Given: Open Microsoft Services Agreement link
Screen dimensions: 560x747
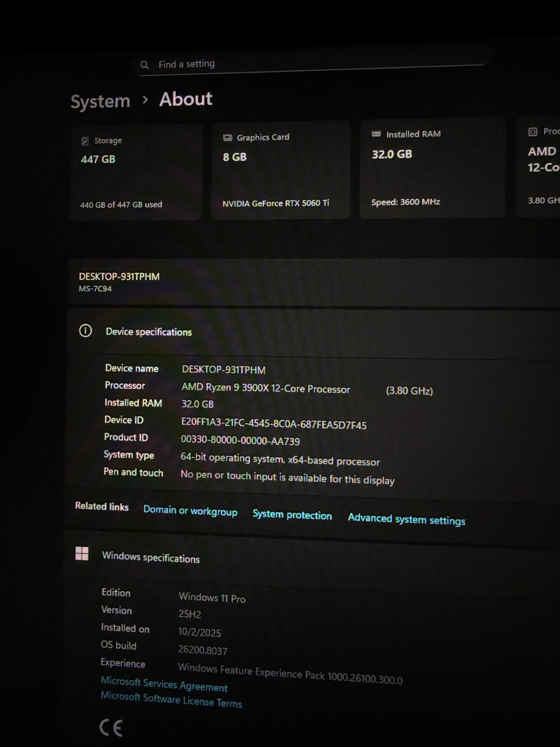Looking at the screenshot, I should [164, 684].
